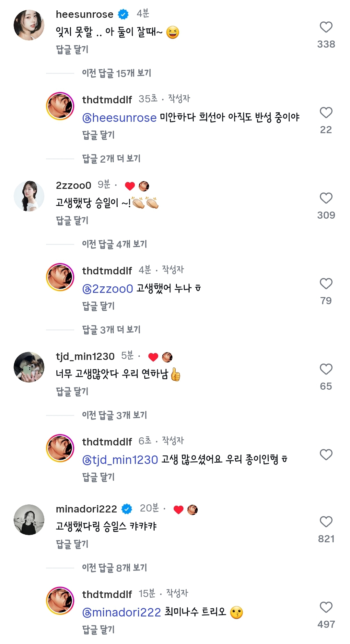Open 2zzoo0's profile avatar
350x644 pixels.
[29, 196]
